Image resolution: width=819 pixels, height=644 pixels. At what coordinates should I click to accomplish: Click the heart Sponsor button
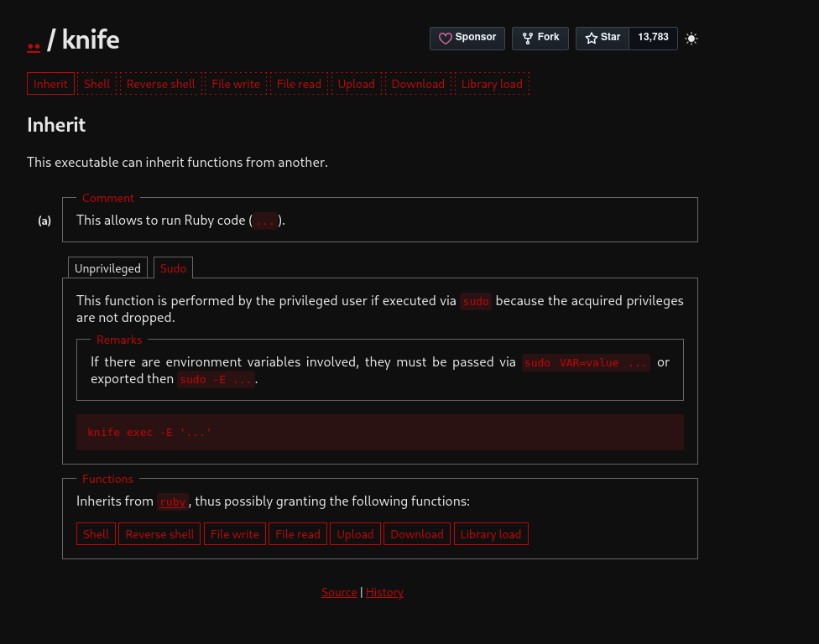click(x=467, y=38)
